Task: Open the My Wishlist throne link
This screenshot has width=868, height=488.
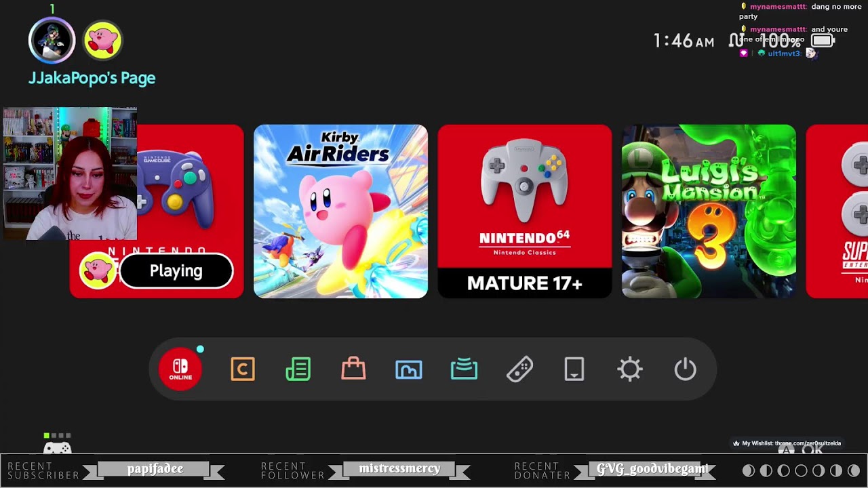Action: [x=787, y=443]
